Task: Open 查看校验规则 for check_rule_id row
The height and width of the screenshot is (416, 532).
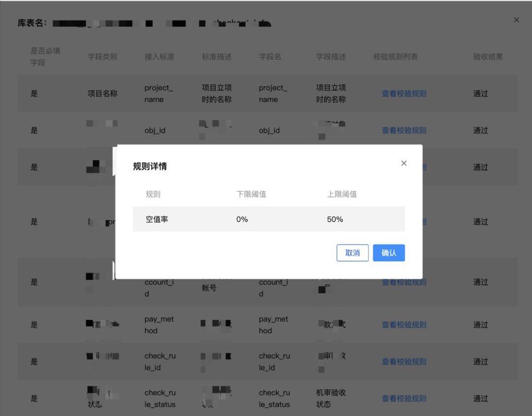Action: [x=404, y=362]
